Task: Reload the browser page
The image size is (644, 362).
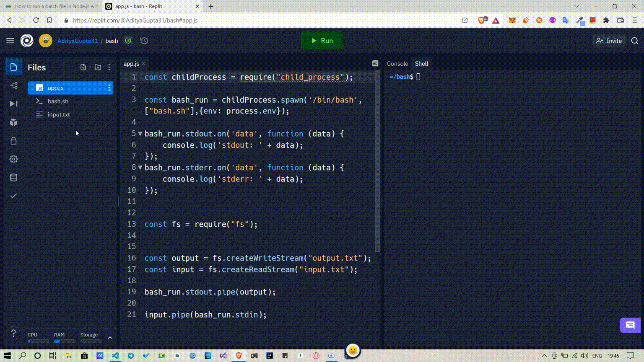Action: pyautogui.click(x=36, y=20)
